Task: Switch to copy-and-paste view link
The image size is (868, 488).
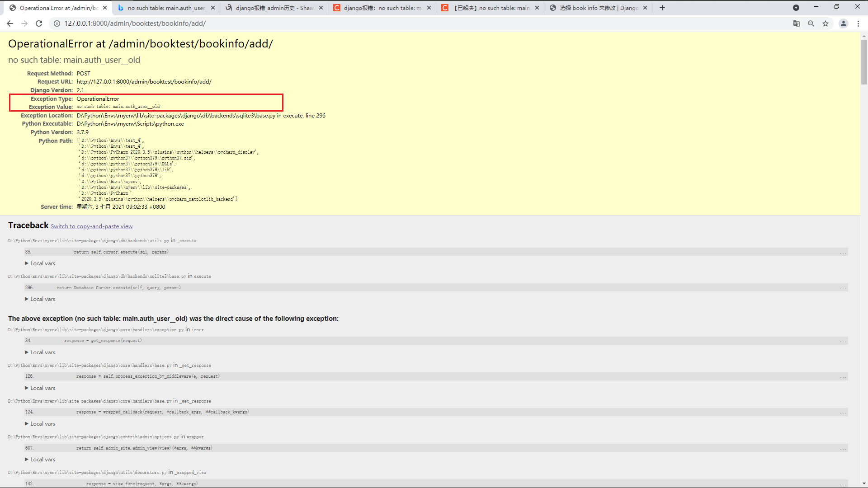Action: 91,226
